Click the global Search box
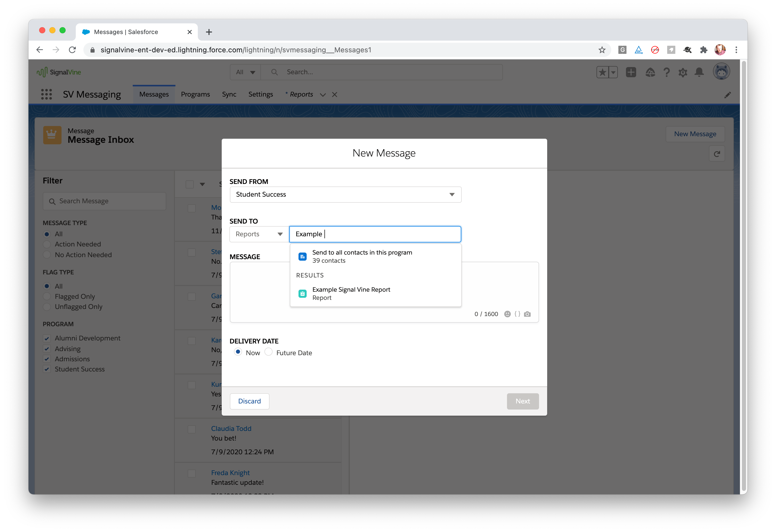This screenshot has height=532, width=776. (381, 72)
